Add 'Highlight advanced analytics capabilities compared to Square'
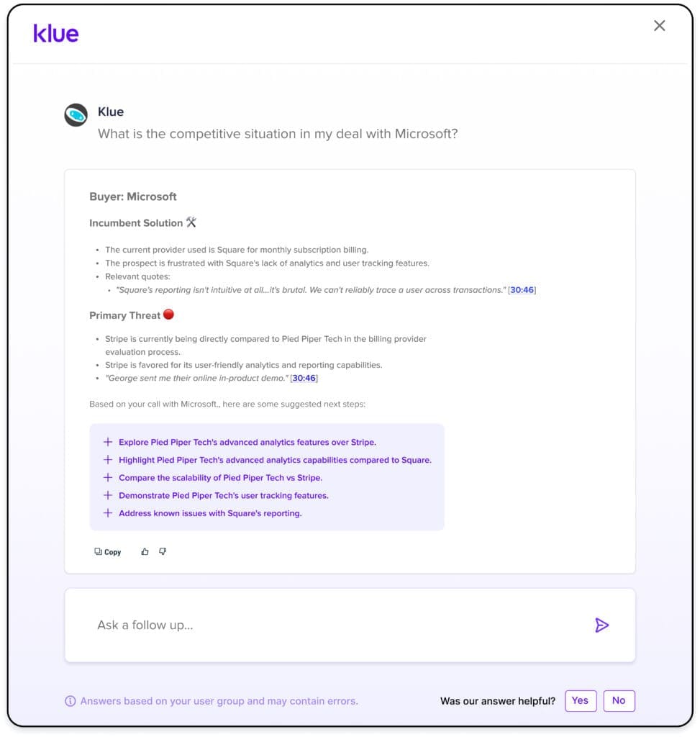The height and width of the screenshot is (737, 700). click(x=275, y=460)
